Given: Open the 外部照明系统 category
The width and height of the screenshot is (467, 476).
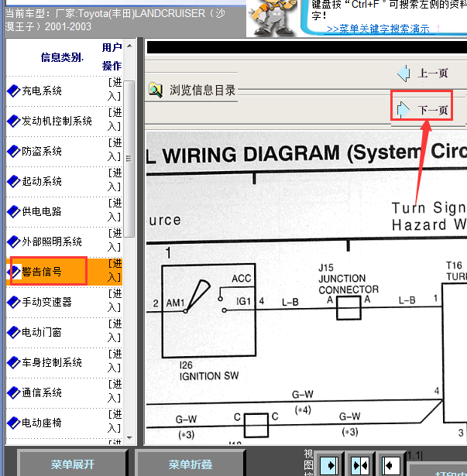Looking at the screenshot, I should [x=52, y=242].
